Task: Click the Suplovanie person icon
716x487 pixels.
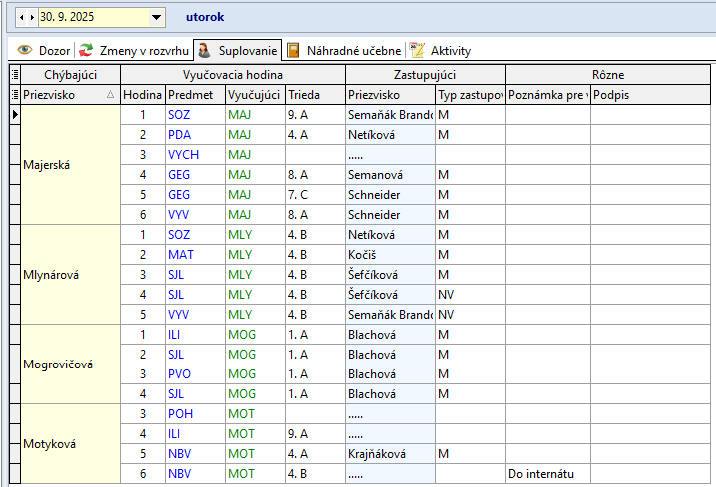Action: pyautogui.click(x=203, y=50)
